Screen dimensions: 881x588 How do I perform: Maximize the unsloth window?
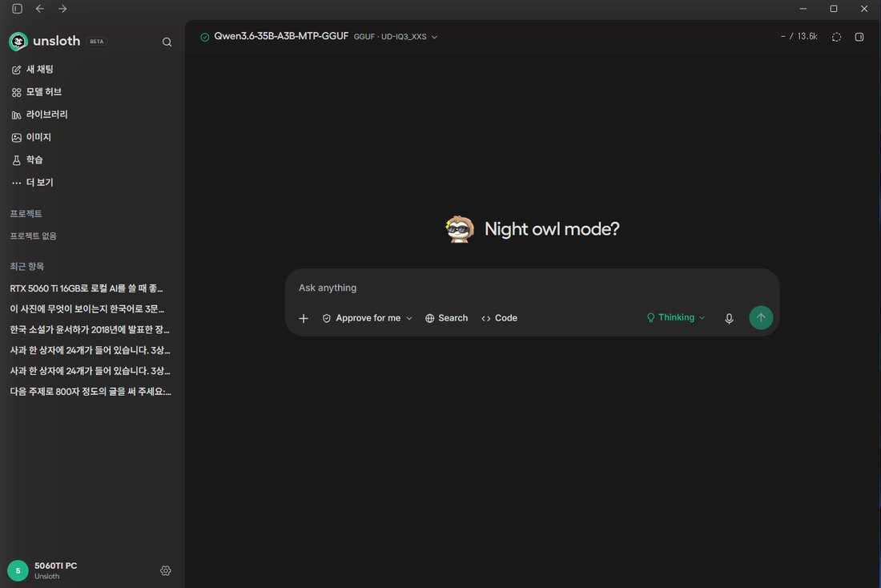coord(834,9)
